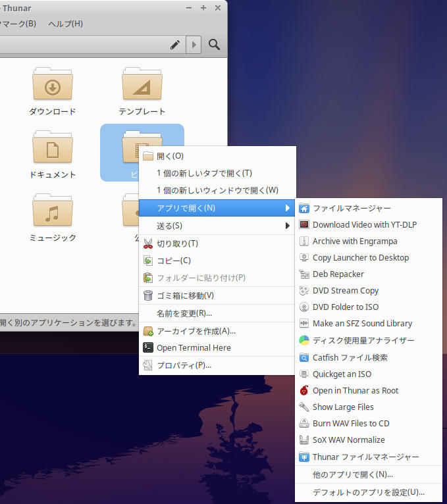Click the path bar right arrow button

(x=194, y=45)
